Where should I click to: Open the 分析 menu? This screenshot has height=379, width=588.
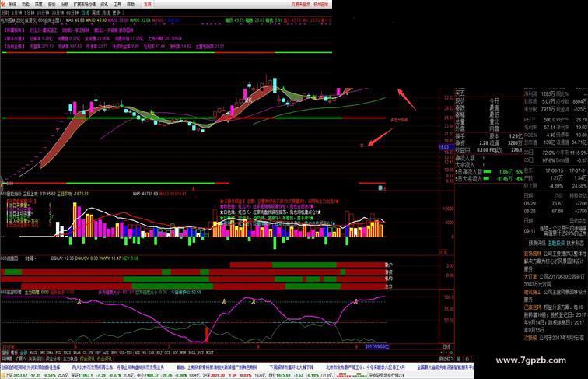pyautogui.click(x=65, y=5)
